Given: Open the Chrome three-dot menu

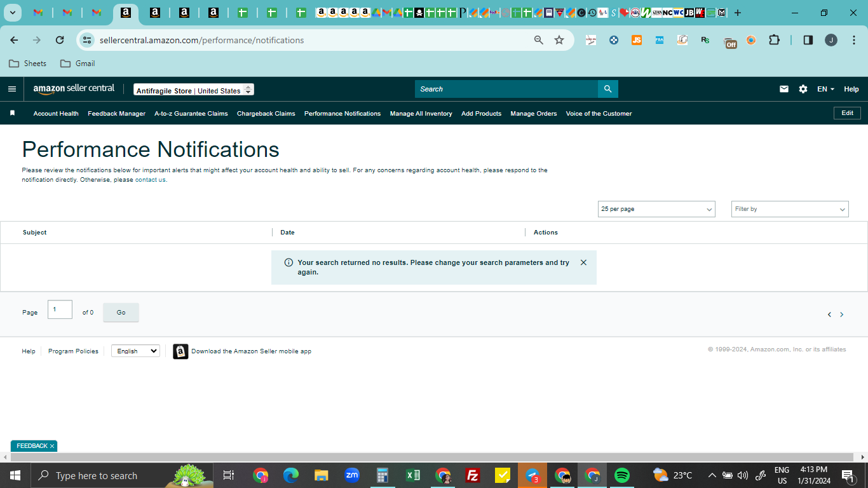Looking at the screenshot, I should pyautogui.click(x=853, y=40).
